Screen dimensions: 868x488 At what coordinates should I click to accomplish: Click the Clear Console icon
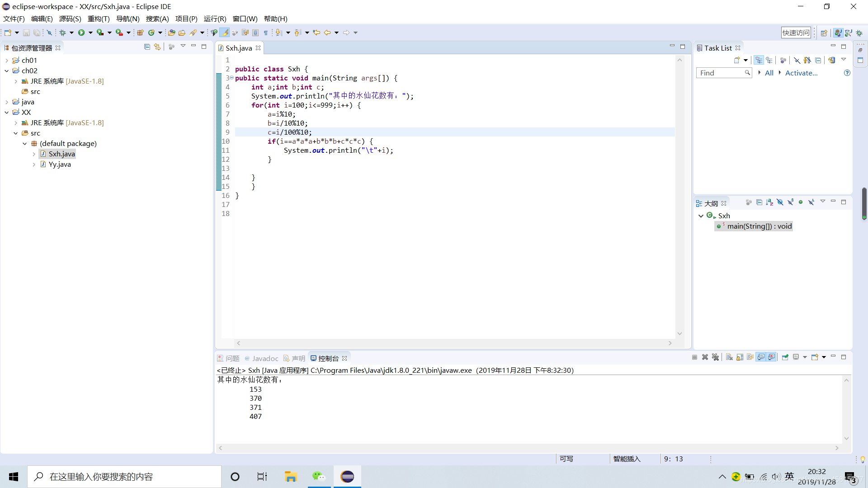(x=729, y=357)
